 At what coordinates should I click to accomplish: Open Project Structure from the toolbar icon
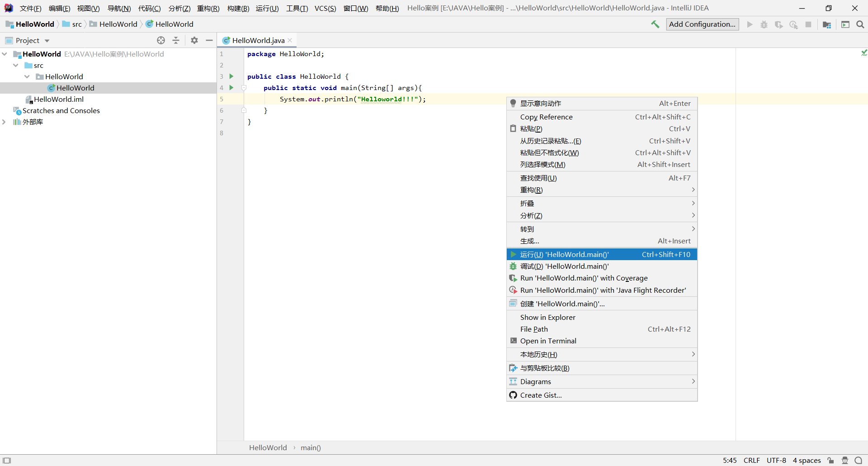click(827, 24)
